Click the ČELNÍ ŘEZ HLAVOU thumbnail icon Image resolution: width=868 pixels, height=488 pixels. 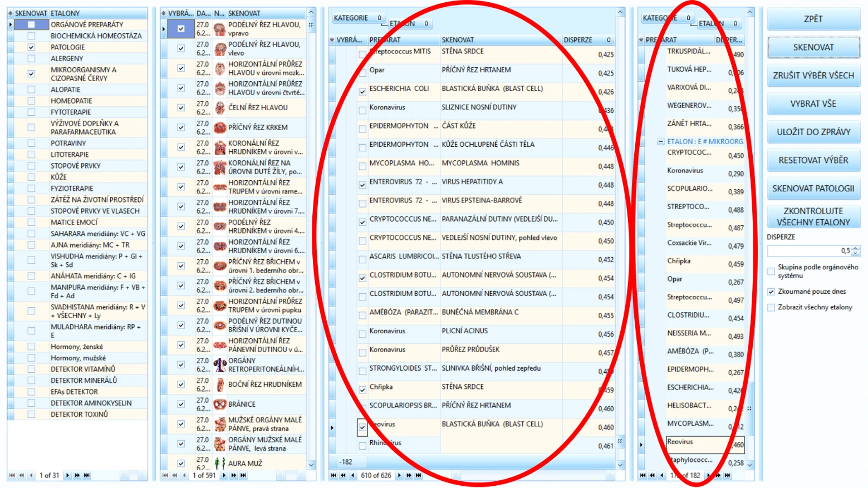[x=219, y=107]
